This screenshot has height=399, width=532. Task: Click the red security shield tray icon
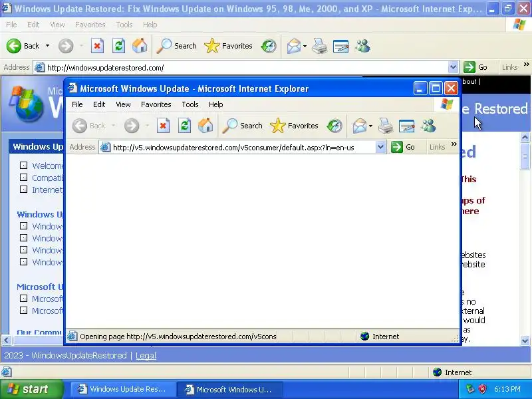point(482,389)
